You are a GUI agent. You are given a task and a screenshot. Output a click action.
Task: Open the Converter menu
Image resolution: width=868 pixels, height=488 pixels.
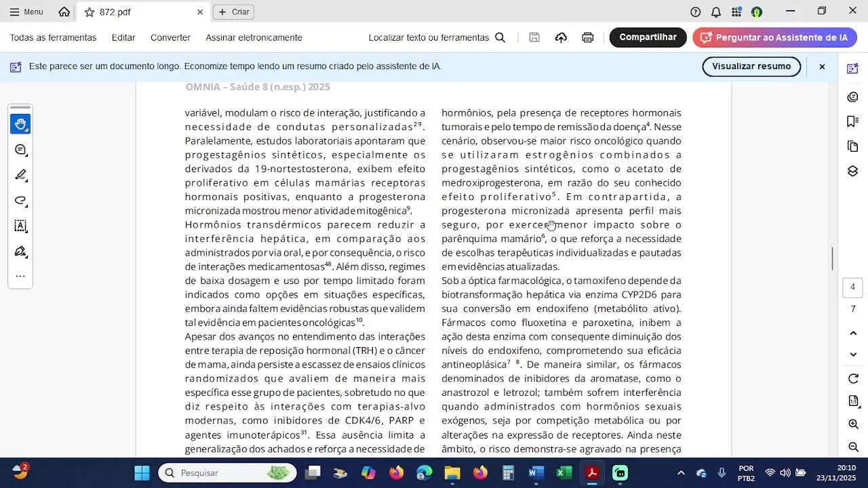point(170,37)
